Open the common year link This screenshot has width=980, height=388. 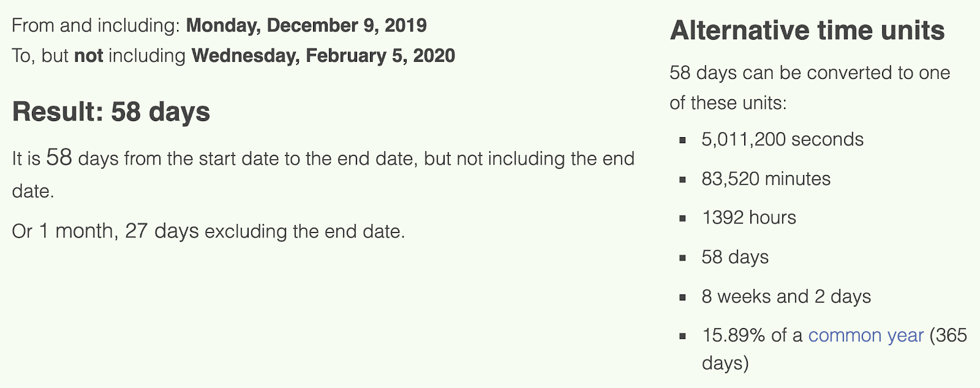[865, 335]
